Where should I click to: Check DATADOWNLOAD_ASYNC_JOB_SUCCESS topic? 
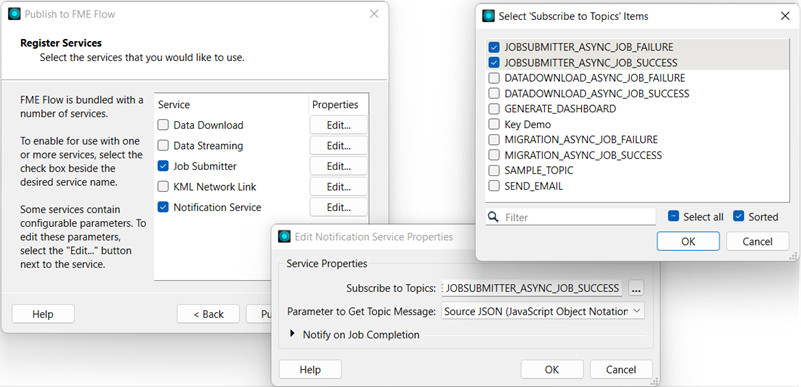[493, 93]
